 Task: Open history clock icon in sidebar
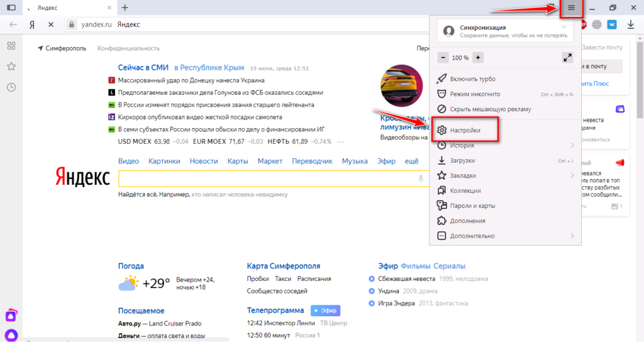pos(11,87)
